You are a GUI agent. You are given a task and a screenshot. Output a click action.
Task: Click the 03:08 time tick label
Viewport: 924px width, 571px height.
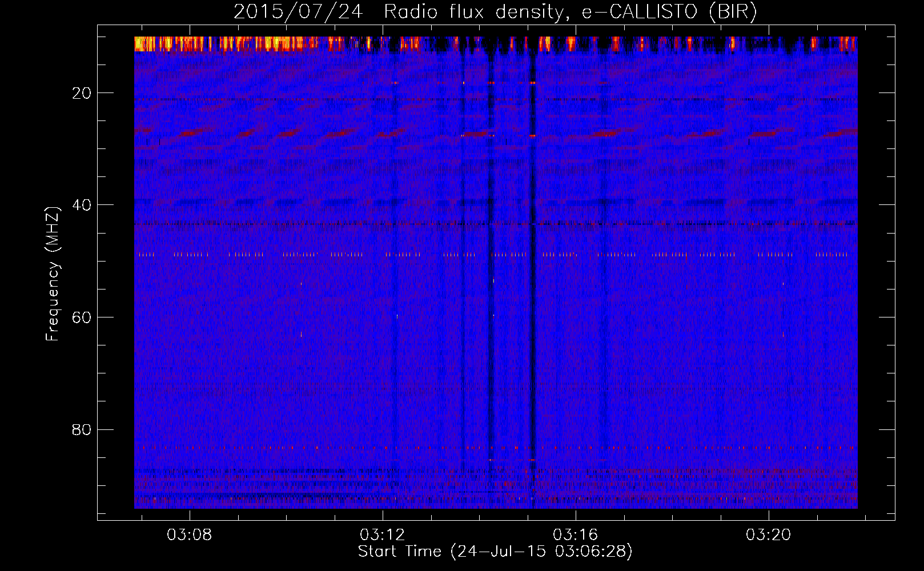(189, 534)
